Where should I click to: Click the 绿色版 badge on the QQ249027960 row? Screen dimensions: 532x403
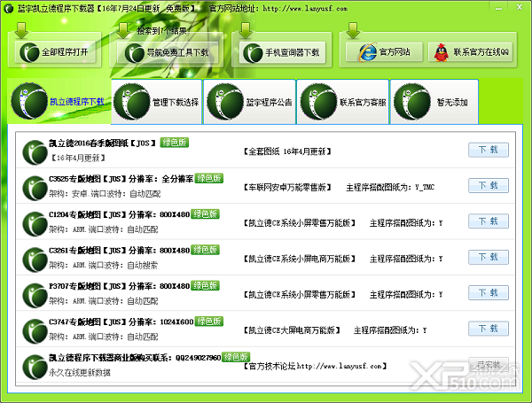coord(236,357)
